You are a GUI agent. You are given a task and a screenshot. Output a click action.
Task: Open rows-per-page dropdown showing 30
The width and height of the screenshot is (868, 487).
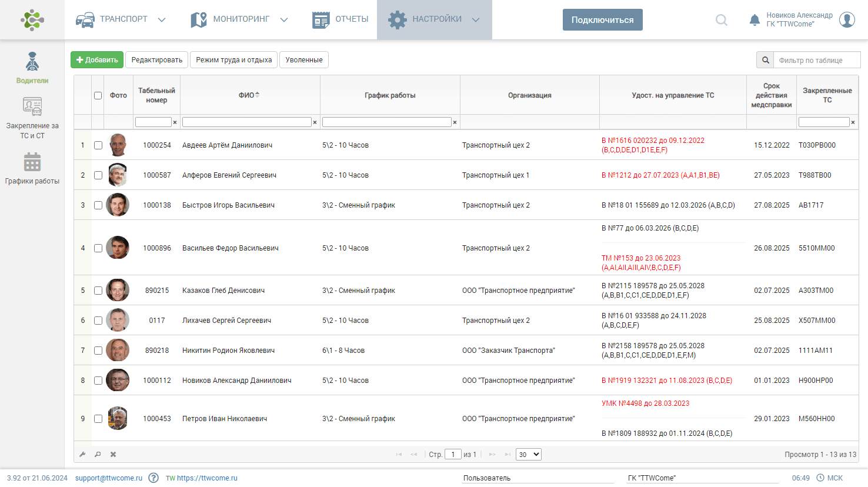tap(528, 455)
